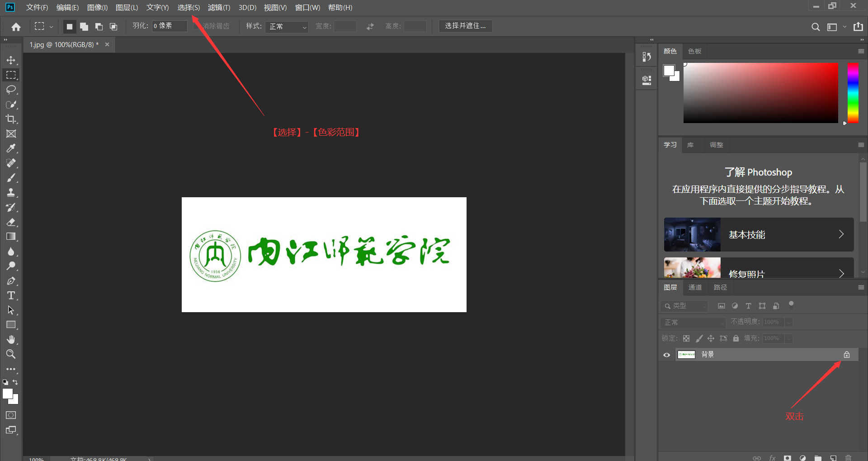Select the Rectangle shape tool
This screenshot has width=868, height=461.
[11, 325]
